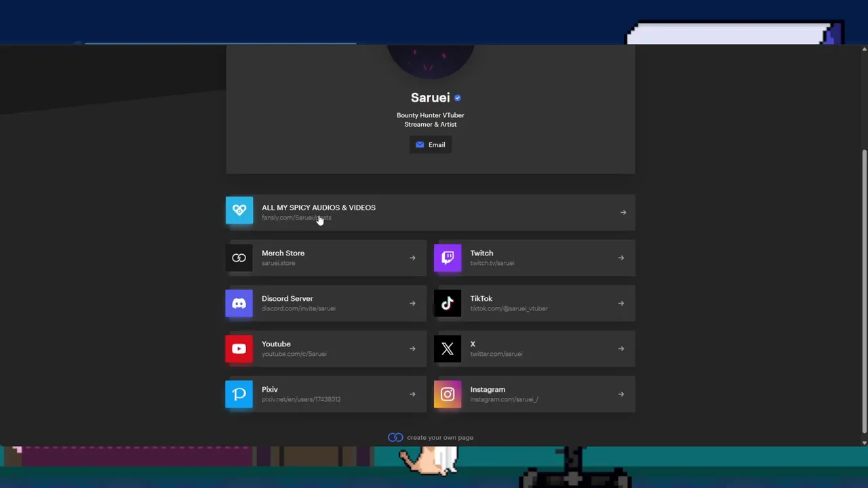Open the Instagram profile link
The height and width of the screenshot is (488, 868).
(534, 394)
